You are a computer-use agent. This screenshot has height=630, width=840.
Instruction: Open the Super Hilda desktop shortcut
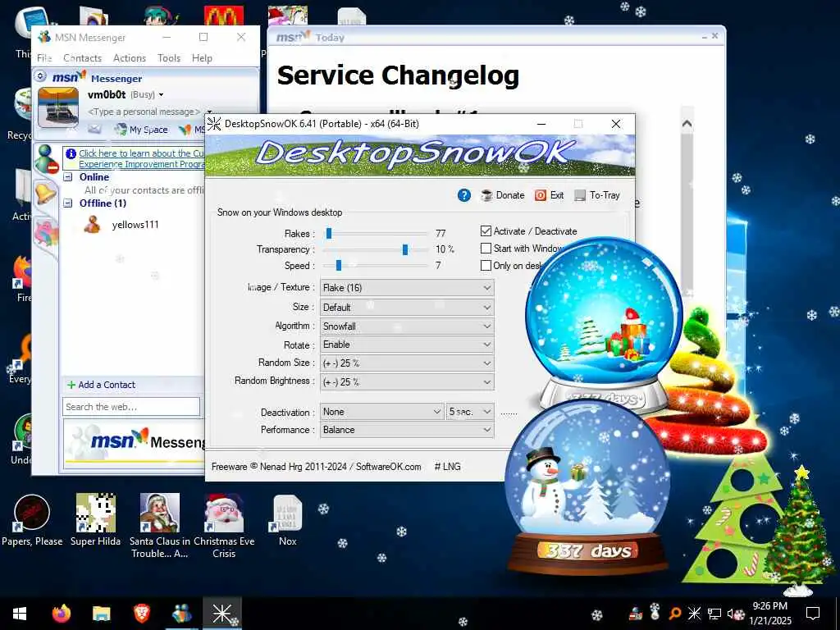click(95, 521)
